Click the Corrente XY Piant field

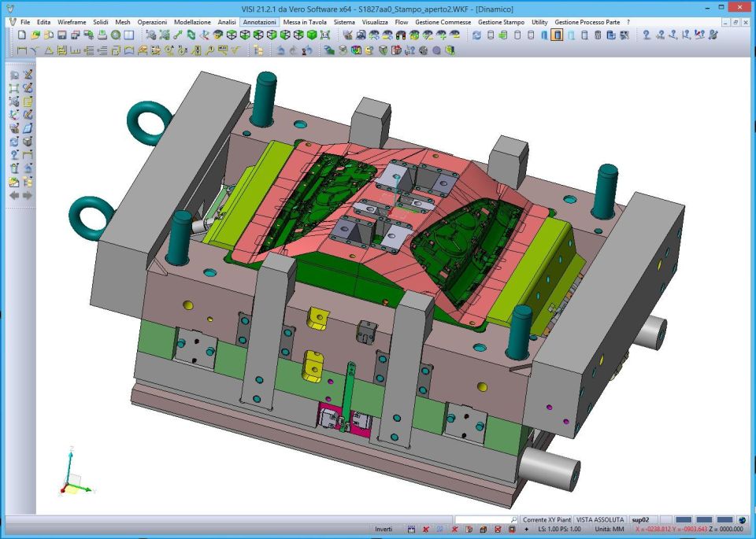[547, 520]
